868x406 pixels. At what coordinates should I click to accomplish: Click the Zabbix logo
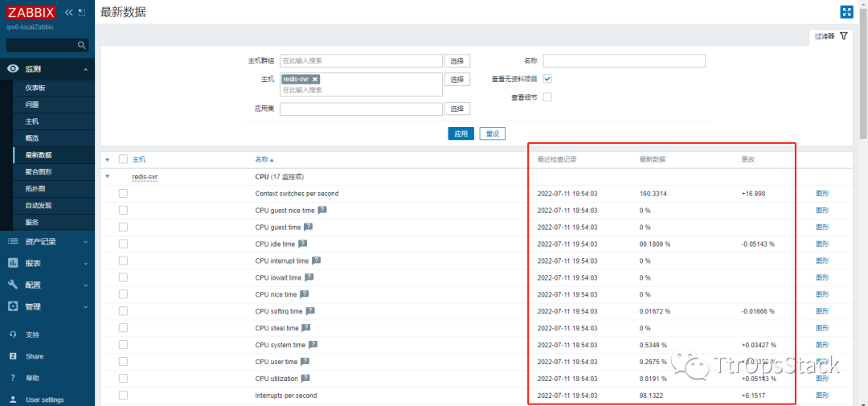[x=31, y=12]
